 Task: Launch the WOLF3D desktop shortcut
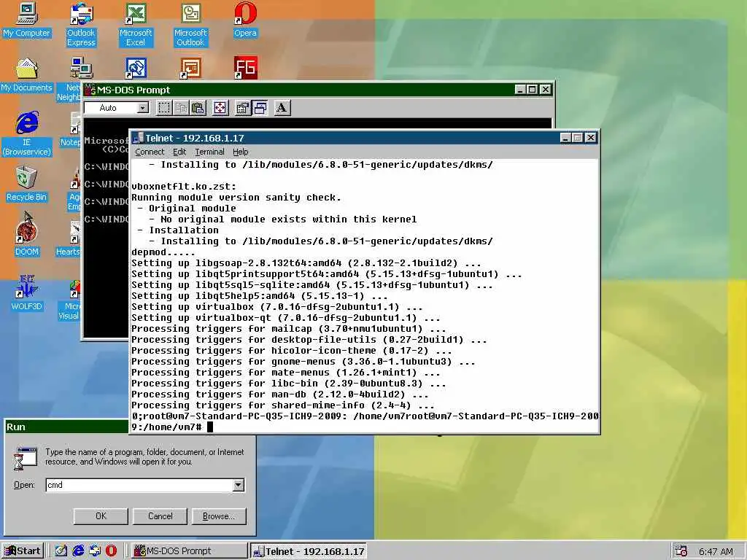[x=27, y=293]
